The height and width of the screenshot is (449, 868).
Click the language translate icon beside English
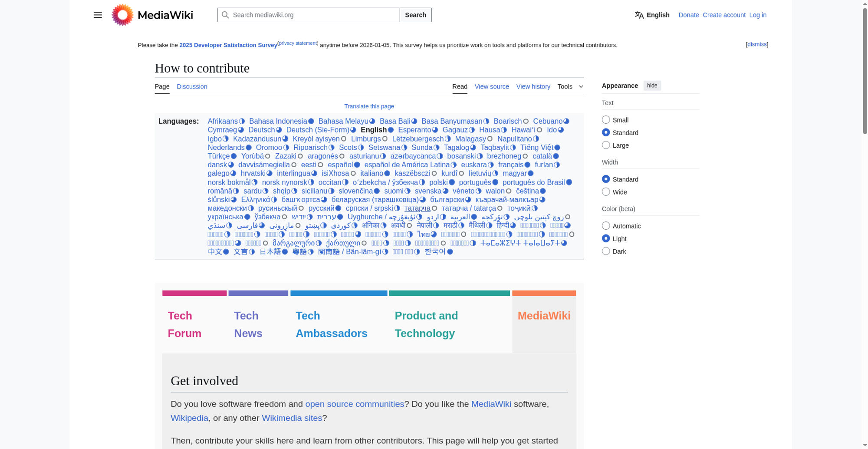click(639, 15)
